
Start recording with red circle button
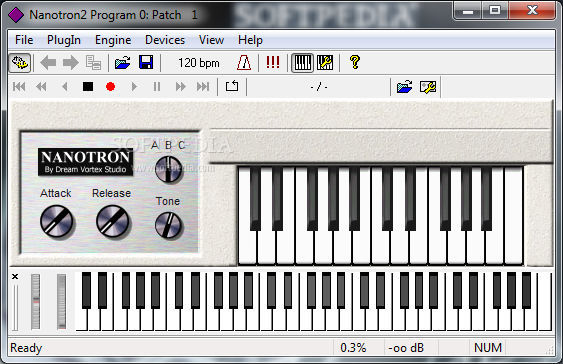tap(111, 87)
